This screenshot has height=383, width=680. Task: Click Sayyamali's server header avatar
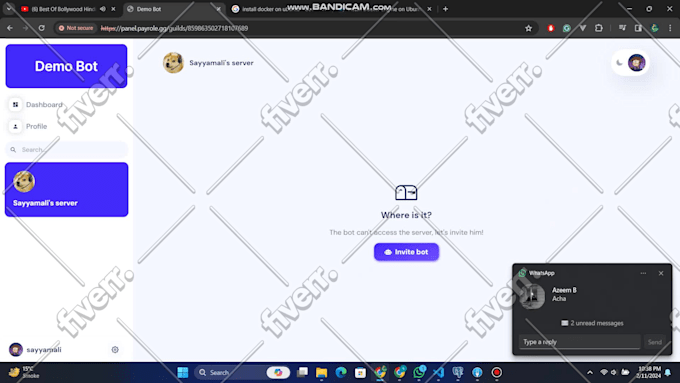tap(173, 63)
